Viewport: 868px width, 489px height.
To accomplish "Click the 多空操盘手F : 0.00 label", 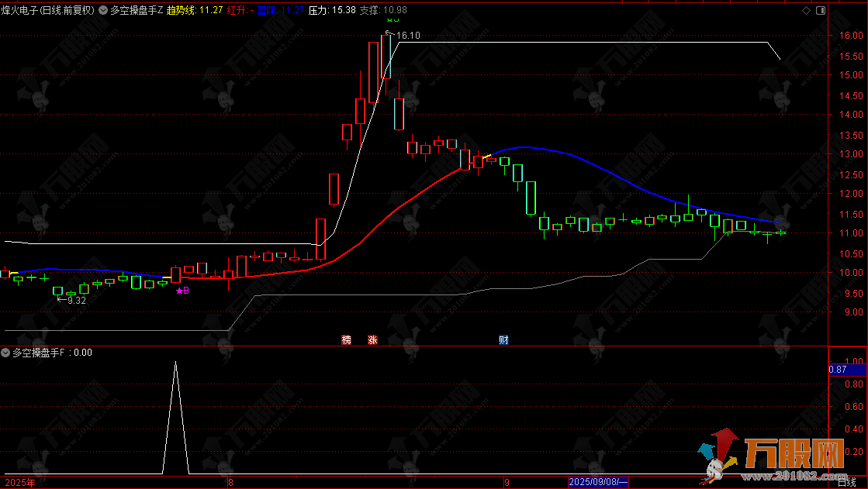I will (53, 353).
